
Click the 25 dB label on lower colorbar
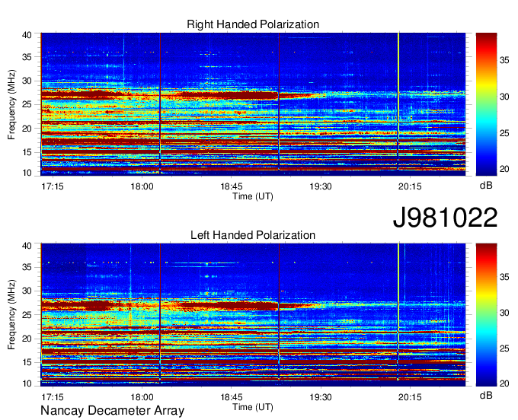pyautogui.click(x=504, y=348)
